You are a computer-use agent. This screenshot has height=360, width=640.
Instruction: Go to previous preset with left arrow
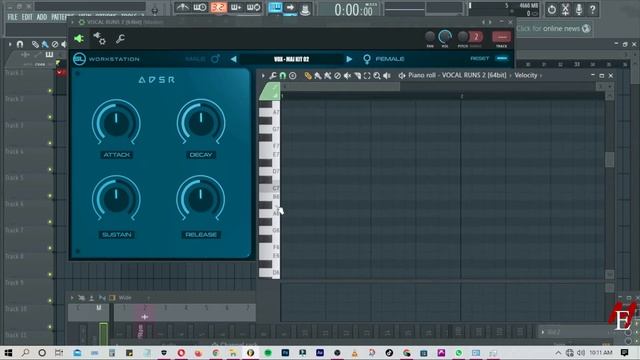(x=233, y=59)
